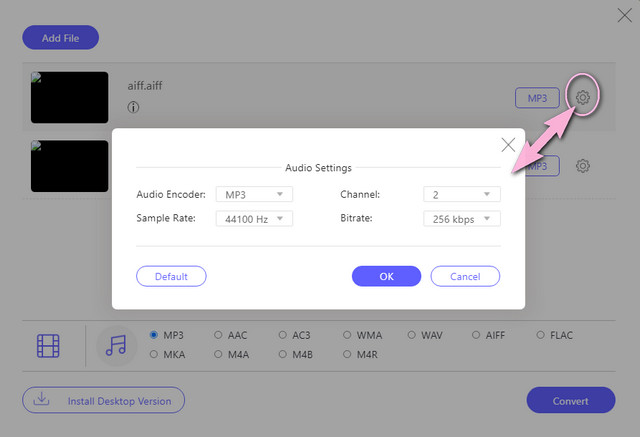Open settings gear for aiff.aiff
640x437 pixels.
(582, 98)
